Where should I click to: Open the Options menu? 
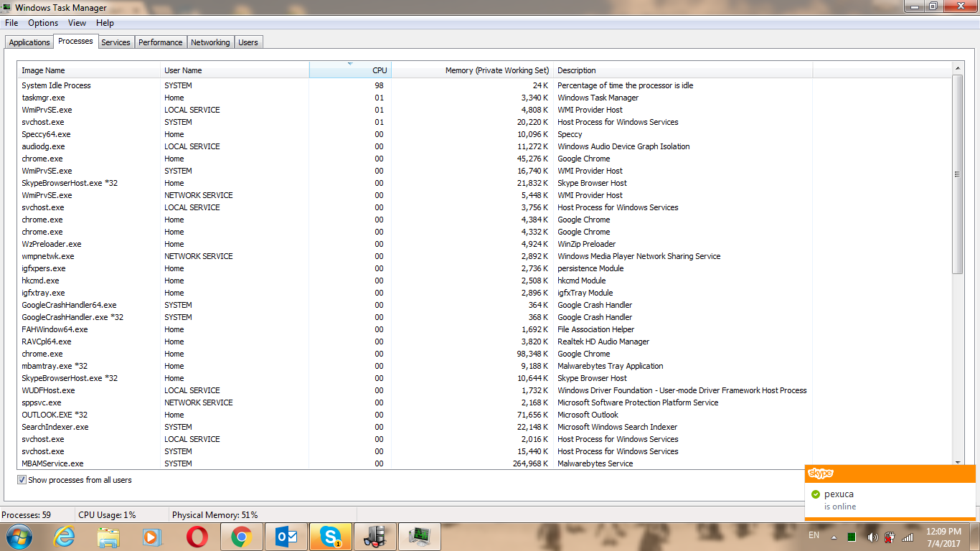pyautogui.click(x=43, y=23)
